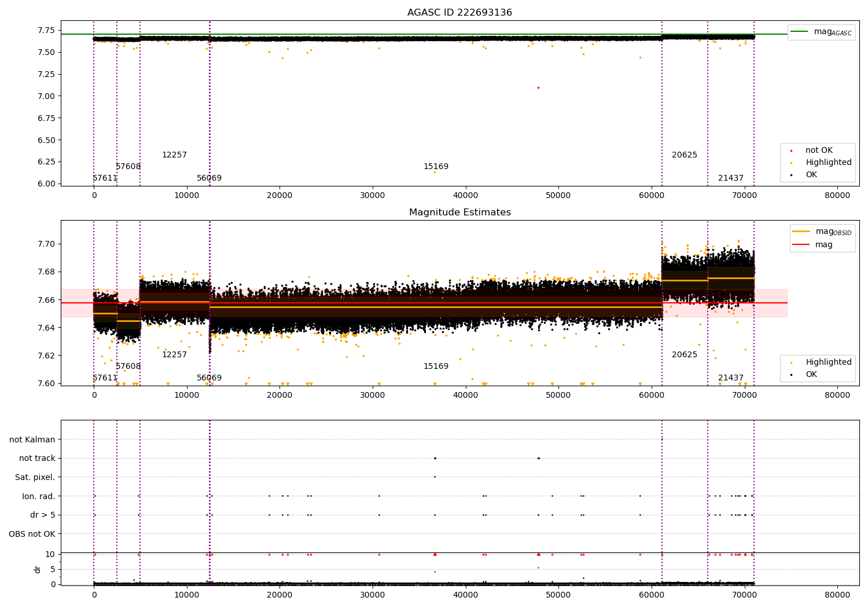This screenshot has height=608, width=868.
Task: Click obsid label 57608 in Magnitude Estimates panel
Action: [x=128, y=367]
